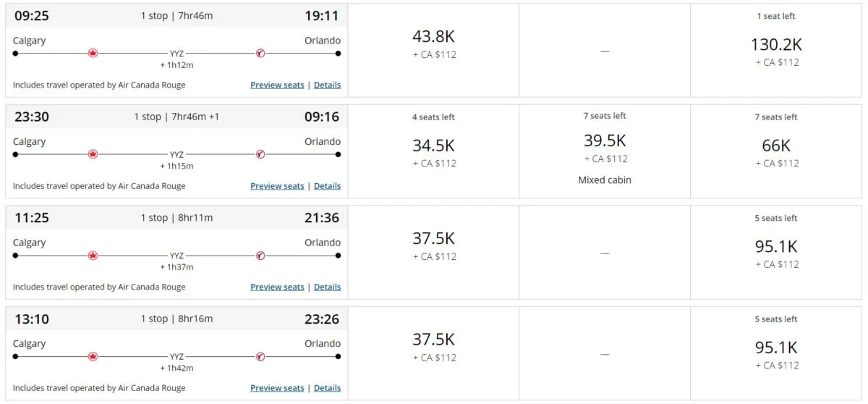Click Air Canada maple leaf icon on 11:25 flight
This screenshot has width=868, height=404.
93,256
